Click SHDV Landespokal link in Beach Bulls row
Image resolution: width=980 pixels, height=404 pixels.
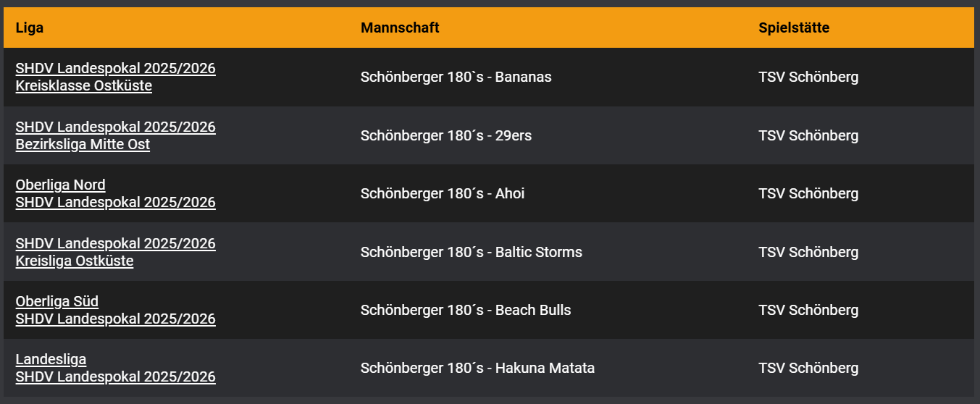[115, 319]
